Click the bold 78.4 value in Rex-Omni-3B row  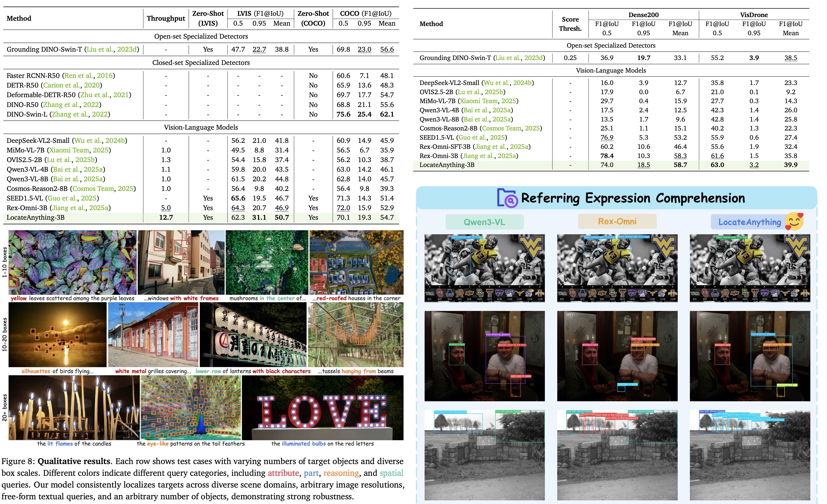tap(607, 156)
